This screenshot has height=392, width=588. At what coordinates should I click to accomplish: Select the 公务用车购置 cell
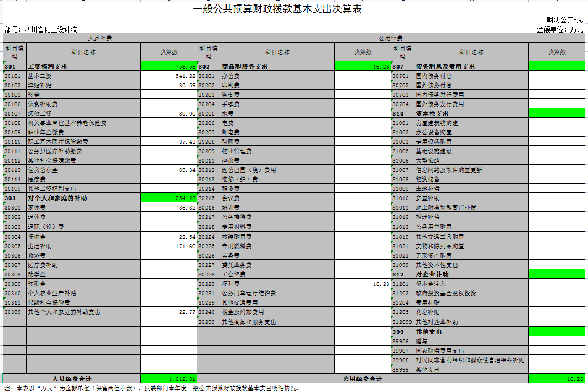[x=471, y=227]
